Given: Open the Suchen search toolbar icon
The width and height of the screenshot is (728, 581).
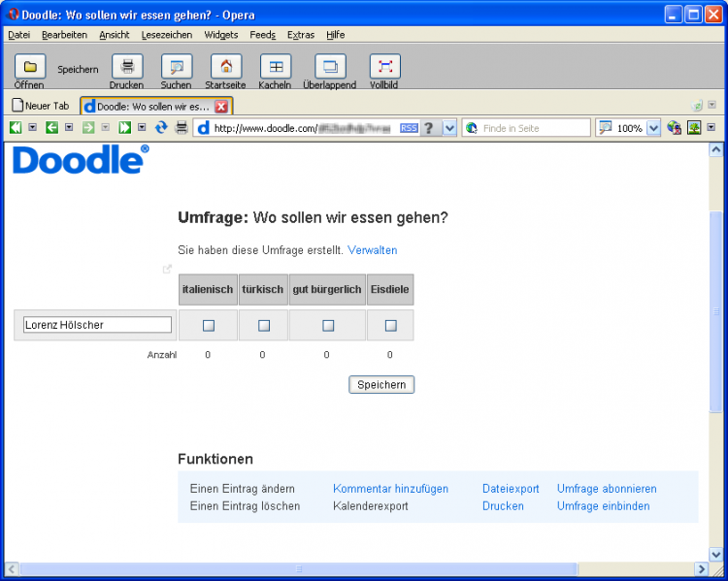Looking at the screenshot, I should click(177, 66).
